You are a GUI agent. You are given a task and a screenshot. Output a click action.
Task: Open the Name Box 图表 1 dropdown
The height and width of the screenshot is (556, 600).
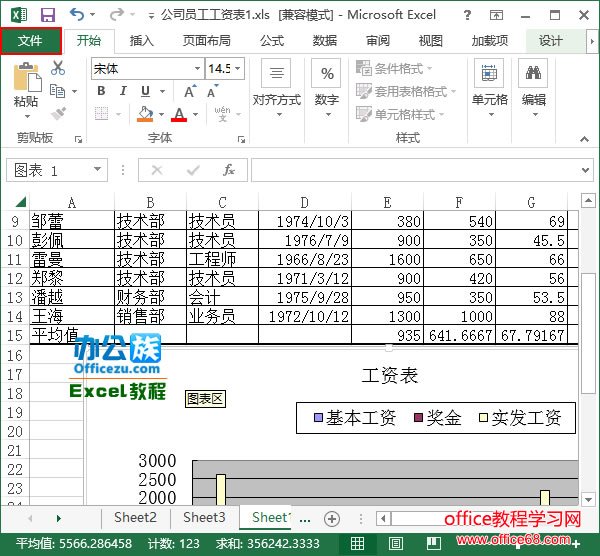[97, 169]
